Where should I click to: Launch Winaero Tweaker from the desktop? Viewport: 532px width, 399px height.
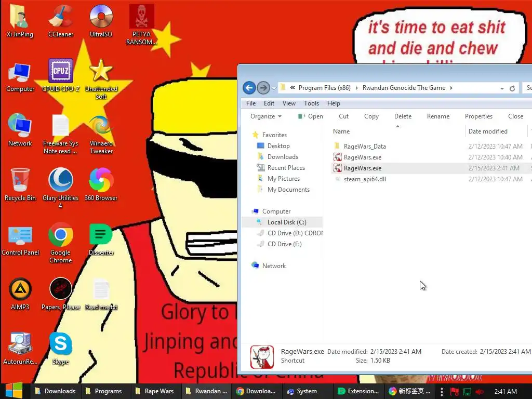(101, 134)
